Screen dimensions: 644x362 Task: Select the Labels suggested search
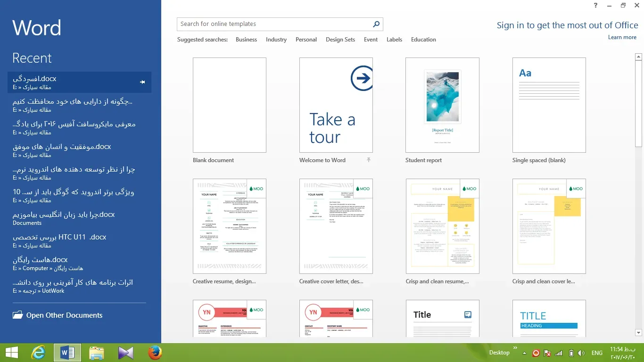pyautogui.click(x=394, y=40)
